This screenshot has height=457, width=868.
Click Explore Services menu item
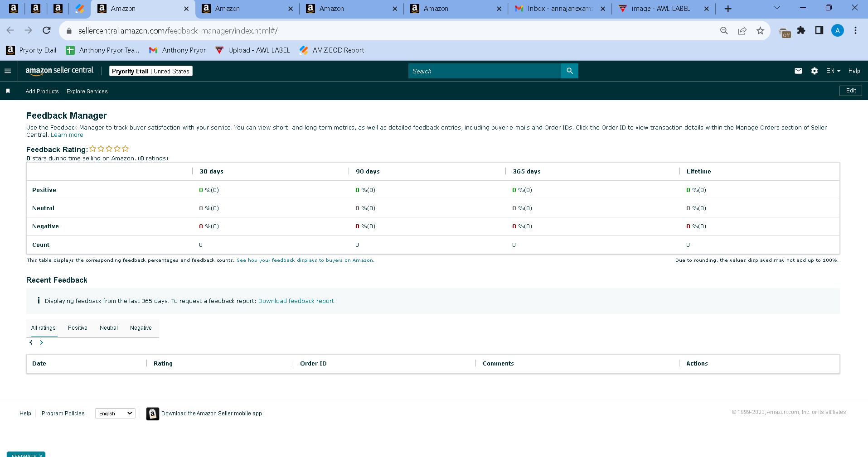pyautogui.click(x=87, y=91)
